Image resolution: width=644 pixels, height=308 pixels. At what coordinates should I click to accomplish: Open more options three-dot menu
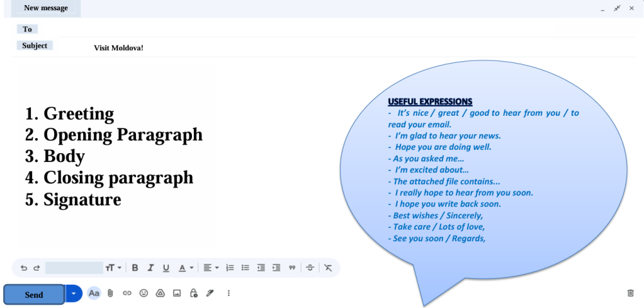[x=229, y=293]
